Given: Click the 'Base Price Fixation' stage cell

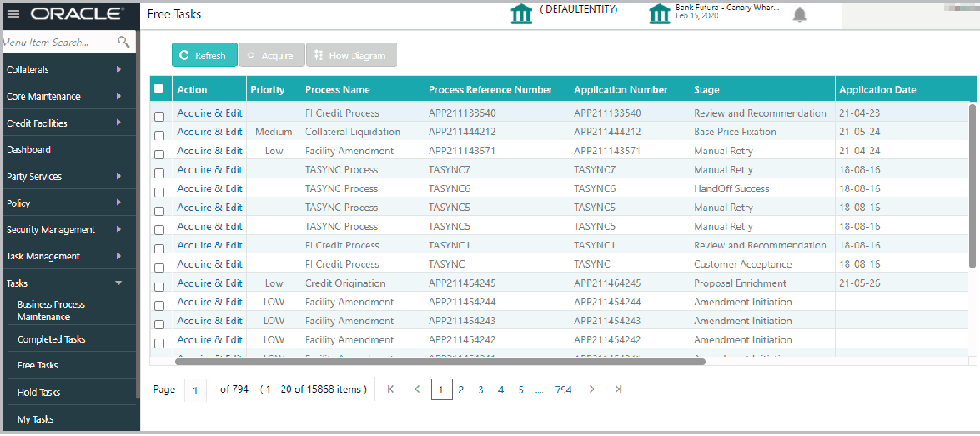Looking at the screenshot, I should 735,132.
